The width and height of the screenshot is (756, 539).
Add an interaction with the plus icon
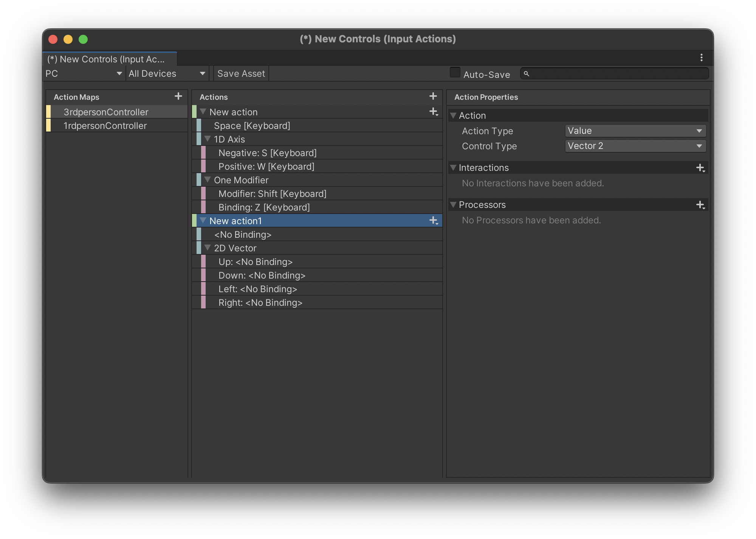[700, 168]
